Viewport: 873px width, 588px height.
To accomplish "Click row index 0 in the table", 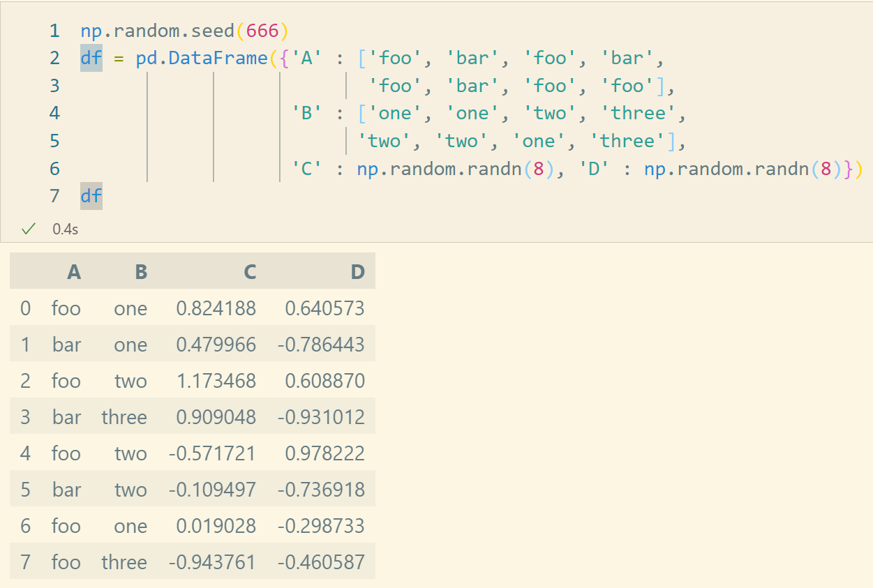I will pyautogui.click(x=26, y=308).
